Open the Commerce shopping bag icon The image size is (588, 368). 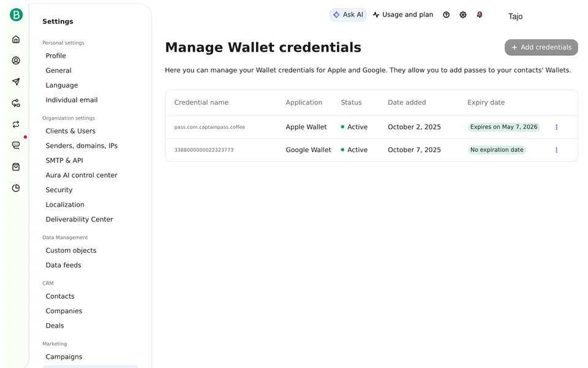point(16,167)
